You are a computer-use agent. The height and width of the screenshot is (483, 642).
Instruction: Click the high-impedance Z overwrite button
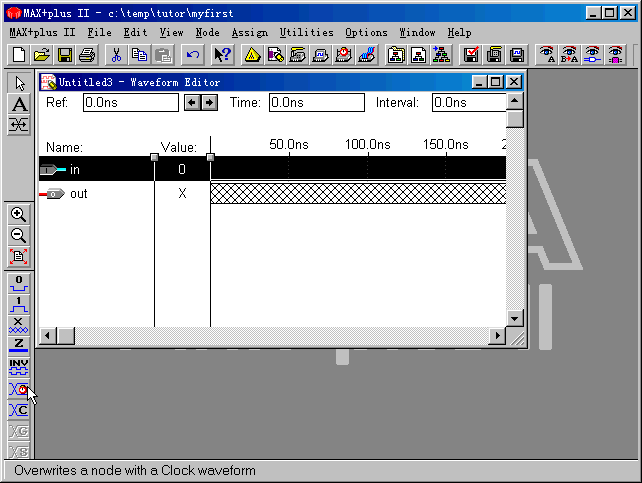coord(18,343)
